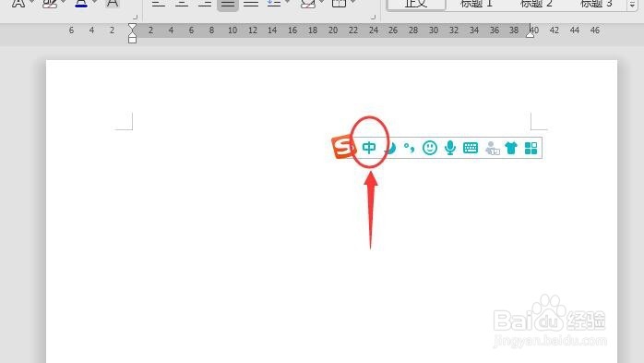
Task: Switch Chinese/English mode via the 中 icon
Action: coord(369,148)
